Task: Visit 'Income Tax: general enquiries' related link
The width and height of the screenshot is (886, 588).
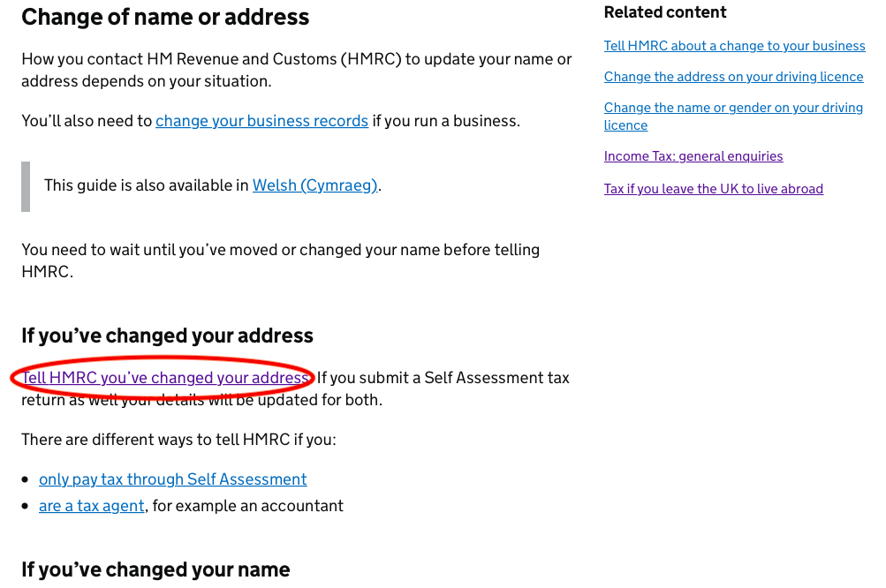Action: tap(693, 156)
